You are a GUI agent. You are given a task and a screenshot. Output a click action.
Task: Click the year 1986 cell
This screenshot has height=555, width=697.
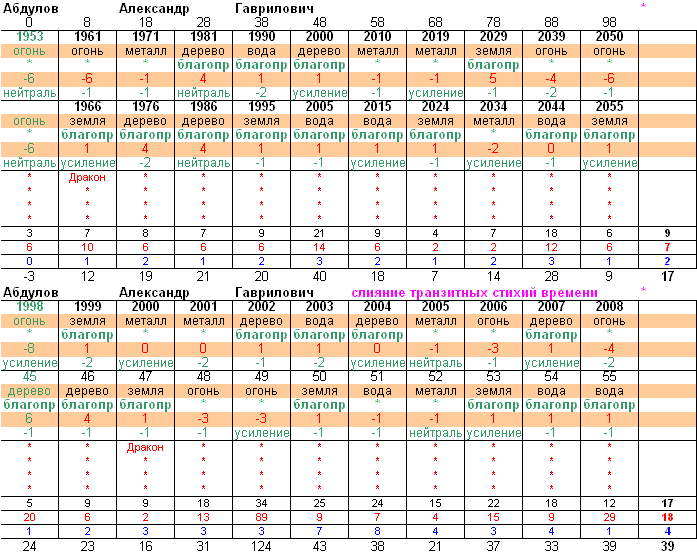coord(204,107)
